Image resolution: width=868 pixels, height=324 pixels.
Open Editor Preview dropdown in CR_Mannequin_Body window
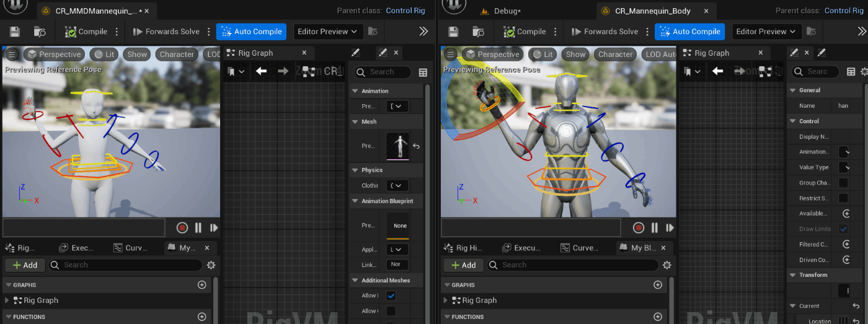tap(767, 32)
